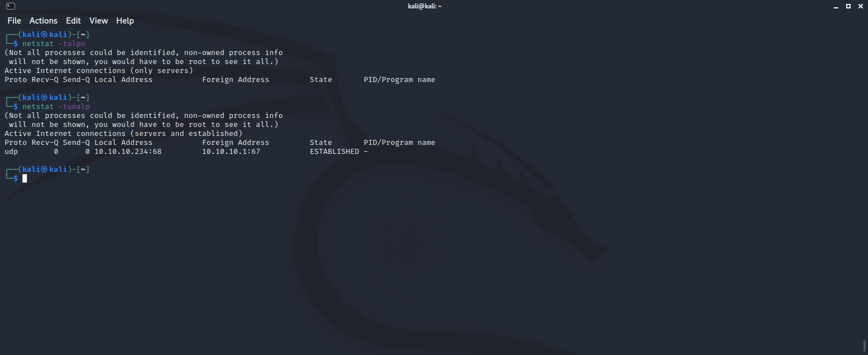Open the Edit menu

[74, 21]
